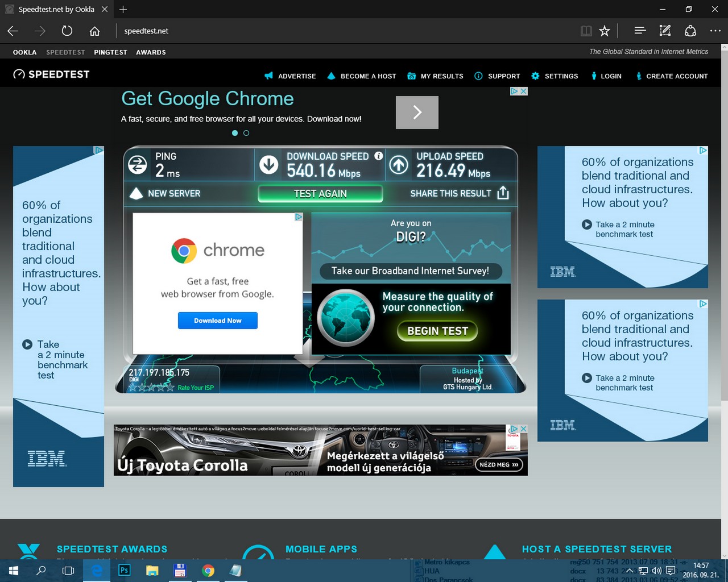Open PINGTEST top menu item
Viewport: 728px width, 582px height.
click(110, 52)
